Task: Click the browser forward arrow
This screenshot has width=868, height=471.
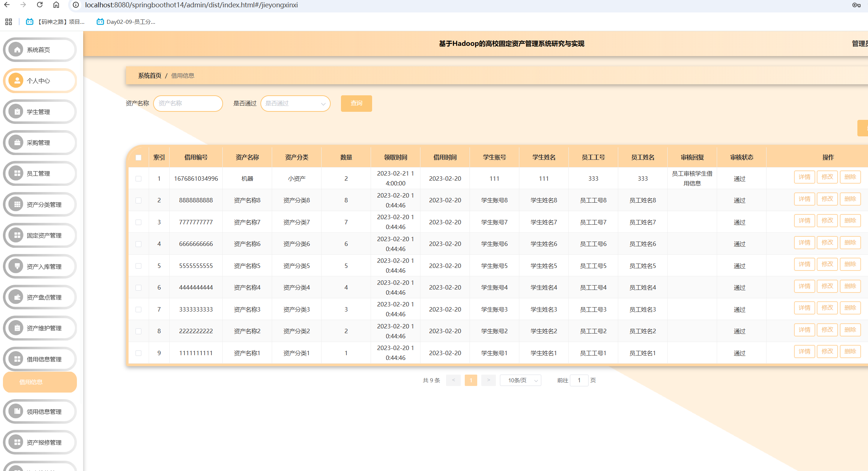Action: coord(23,5)
